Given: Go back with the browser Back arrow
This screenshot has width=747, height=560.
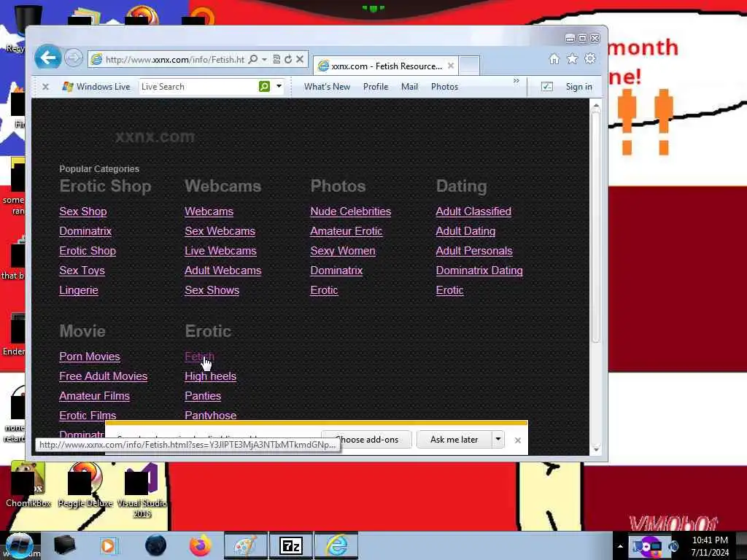Looking at the screenshot, I should [x=47, y=58].
